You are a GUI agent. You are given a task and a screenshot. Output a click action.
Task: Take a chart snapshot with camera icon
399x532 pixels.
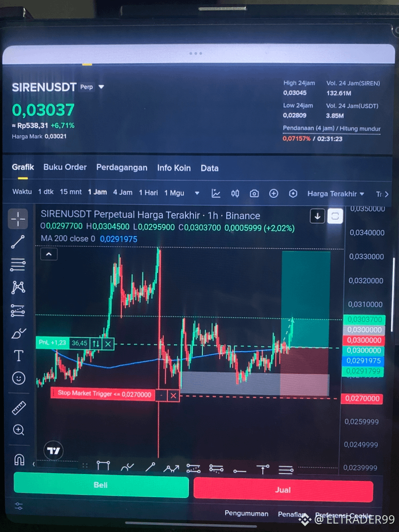pyautogui.click(x=254, y=193)
